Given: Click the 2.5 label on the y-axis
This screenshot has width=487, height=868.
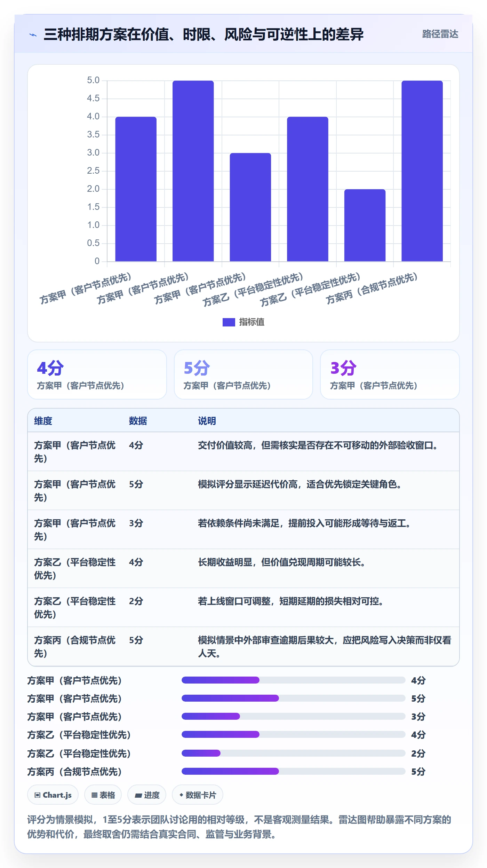Looking at the screenshot, I should point(93,171).
